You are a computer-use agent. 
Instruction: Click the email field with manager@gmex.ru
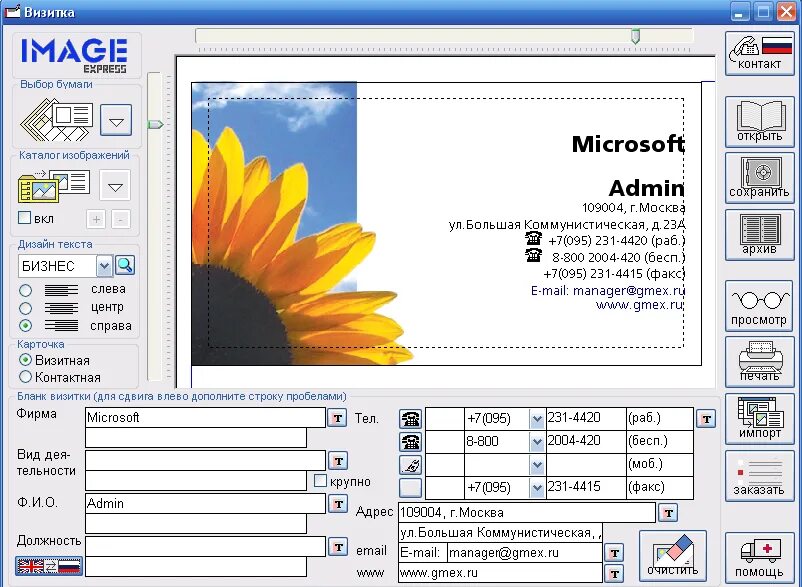point(524,553)
